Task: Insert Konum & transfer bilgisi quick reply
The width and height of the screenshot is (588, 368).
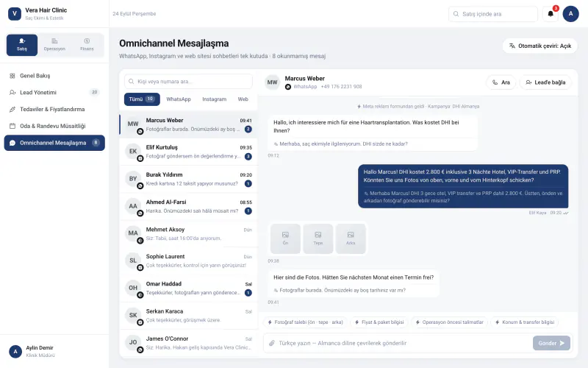Action: (x=525, y=322)
